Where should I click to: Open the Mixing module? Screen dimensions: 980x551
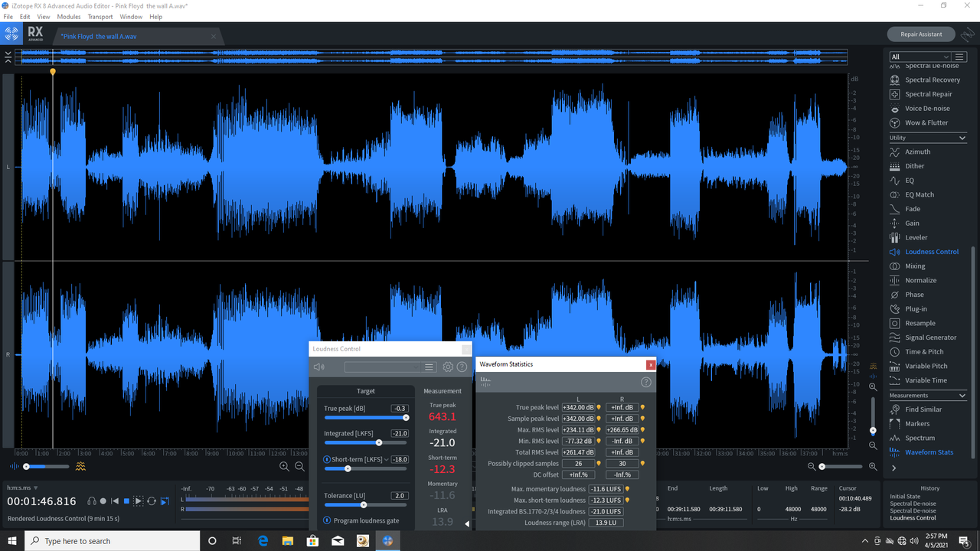tap(907, 266)
